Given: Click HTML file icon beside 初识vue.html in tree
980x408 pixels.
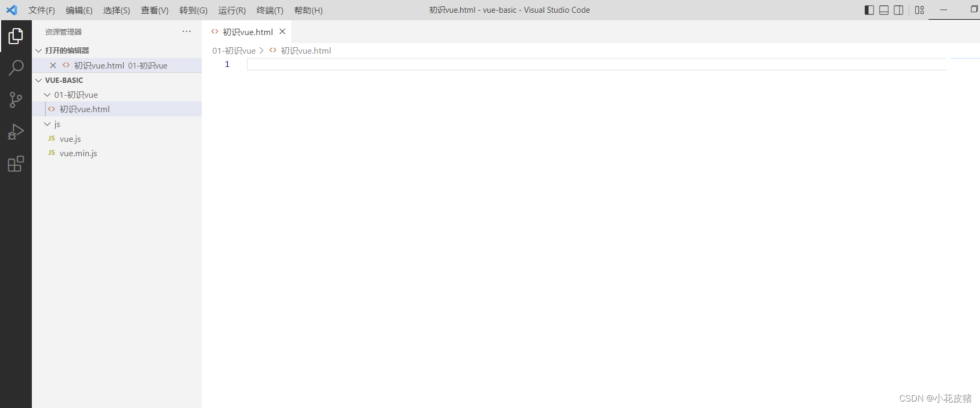Looking at the screenshot, I should point(51,109).
